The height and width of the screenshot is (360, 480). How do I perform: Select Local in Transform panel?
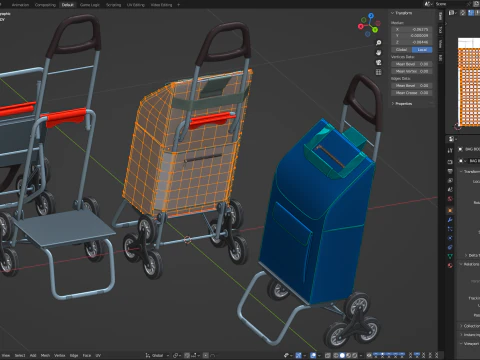[x=422, y=50]
